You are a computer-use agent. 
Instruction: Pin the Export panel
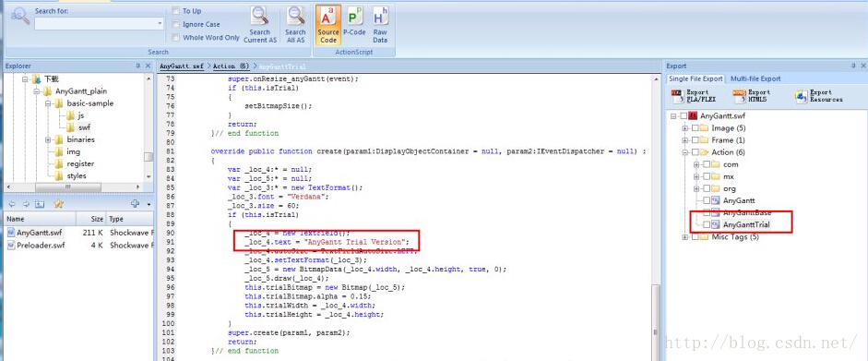(x=852, y=66)
